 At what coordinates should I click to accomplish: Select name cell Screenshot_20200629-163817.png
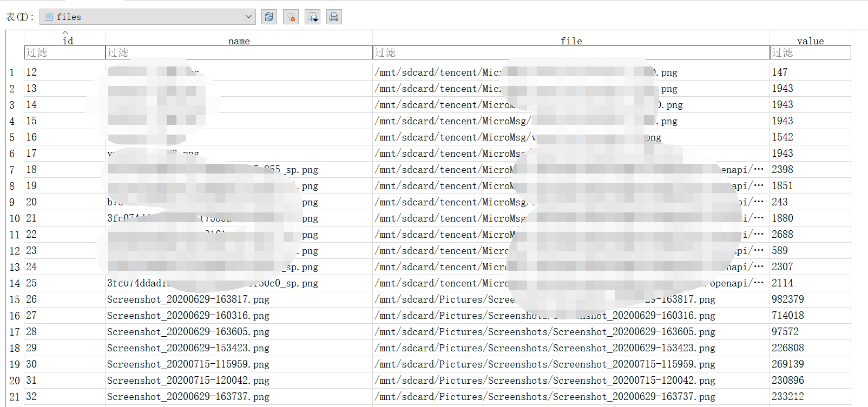[x=239, y=299]
